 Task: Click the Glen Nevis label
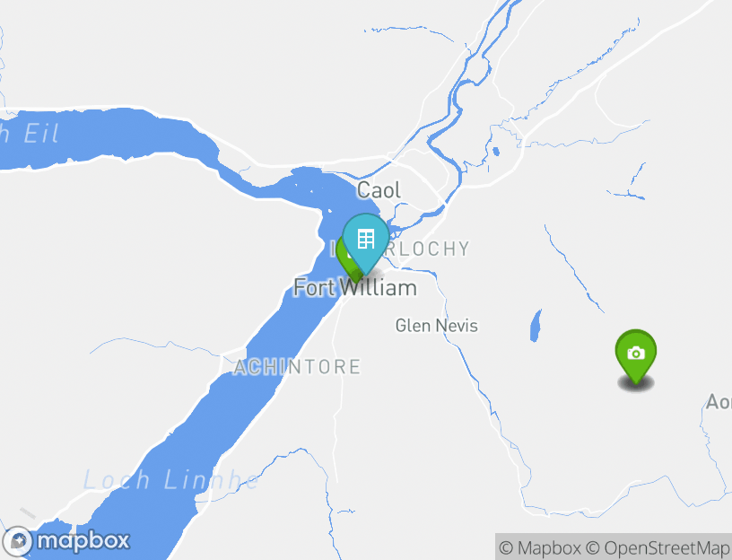(x=437, y=326)
